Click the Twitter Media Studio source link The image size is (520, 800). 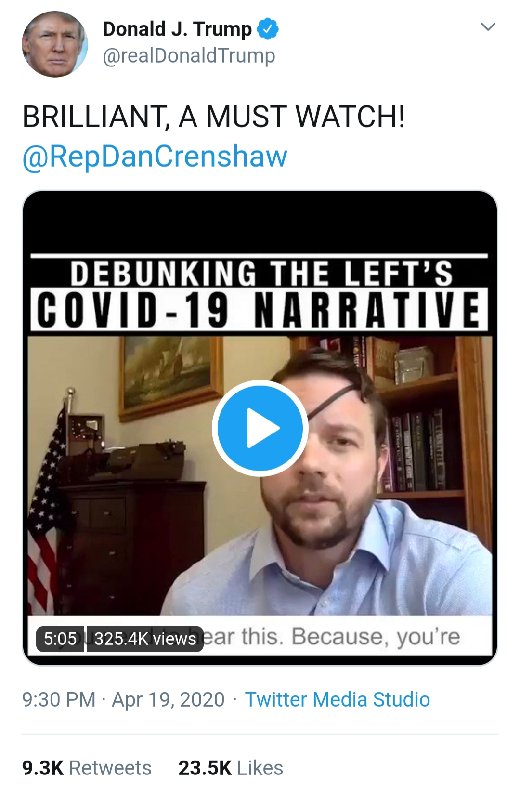click(x=337, y=699)
